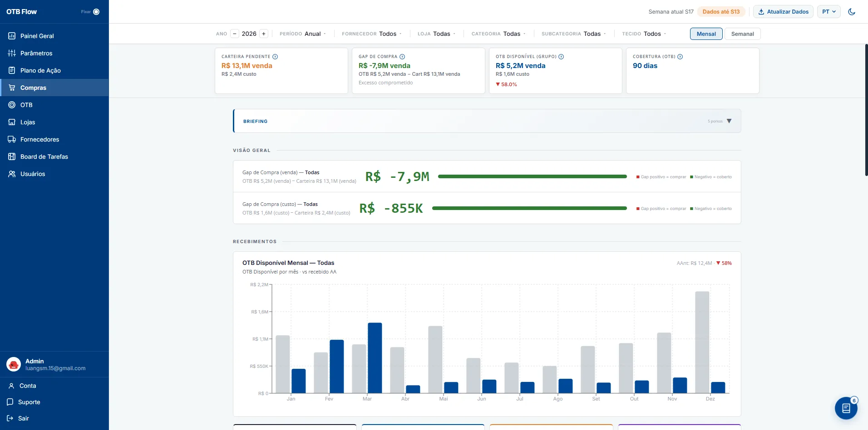Click info icon beside Gap de Compra
Image resolution: width=868 pixels, height=430 pixels.
[402, 57]
